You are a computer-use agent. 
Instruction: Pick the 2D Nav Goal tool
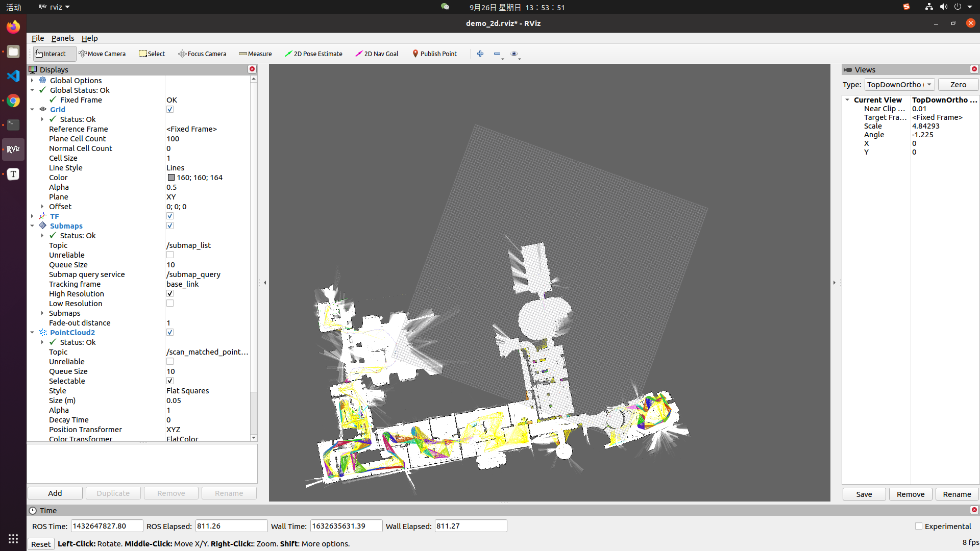(376, 54)
